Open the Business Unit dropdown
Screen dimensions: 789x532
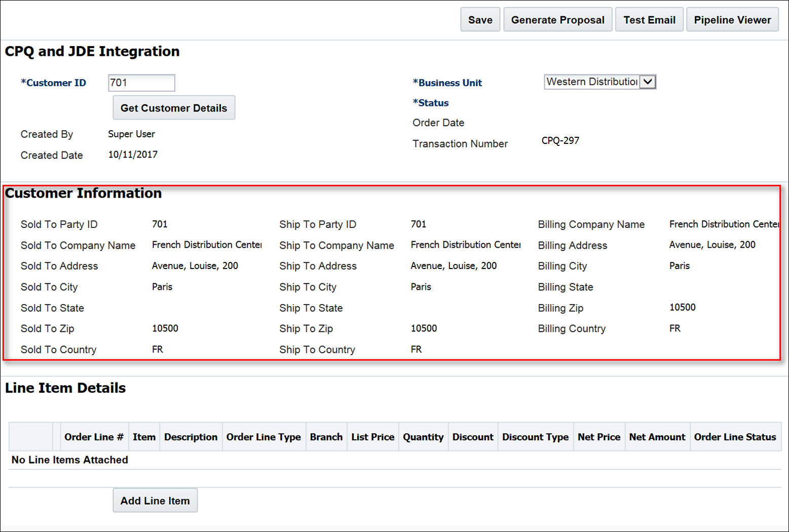[648, 82]
